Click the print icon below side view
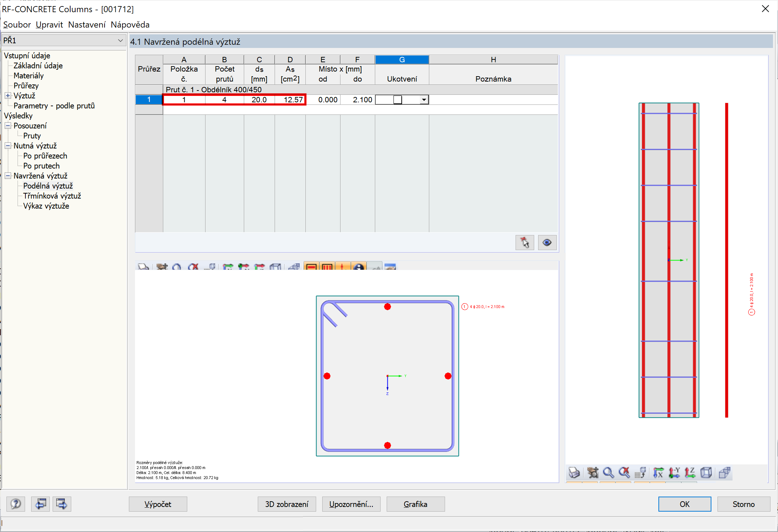Screen dimensions: 778x532 point(574,473)
